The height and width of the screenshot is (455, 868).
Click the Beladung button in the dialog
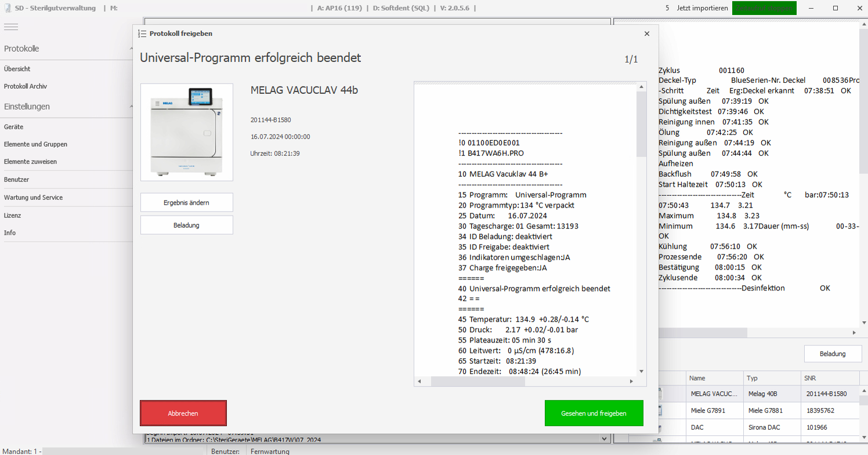[187, 225]
